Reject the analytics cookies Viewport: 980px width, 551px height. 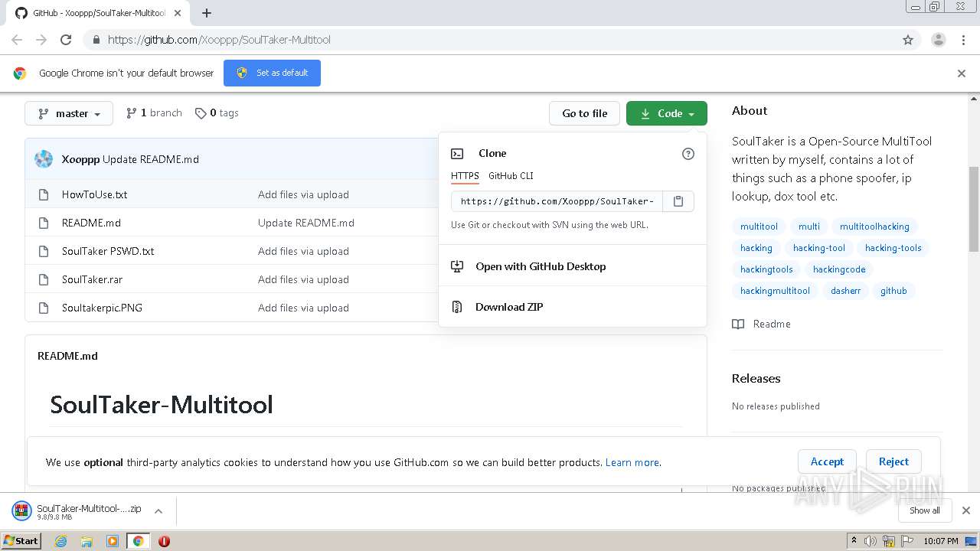click(x=893, y=461)
